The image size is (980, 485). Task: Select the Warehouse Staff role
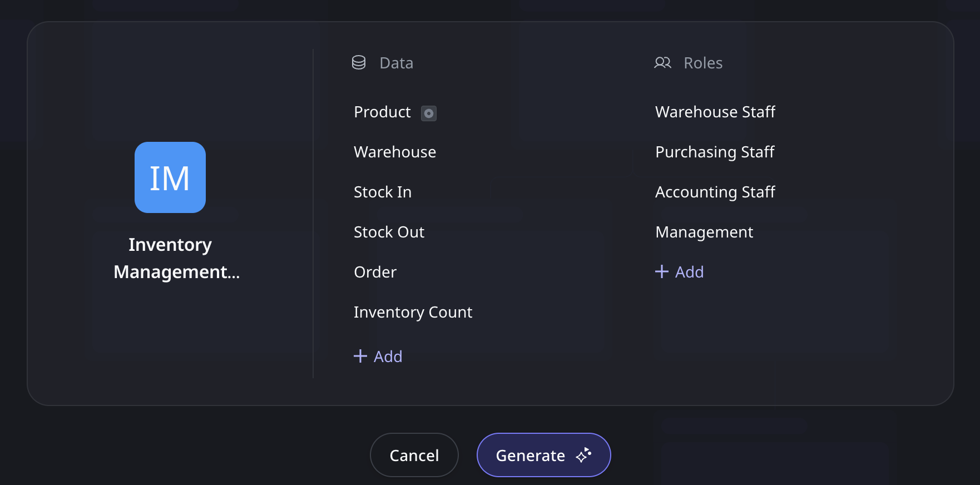[715, 112]
